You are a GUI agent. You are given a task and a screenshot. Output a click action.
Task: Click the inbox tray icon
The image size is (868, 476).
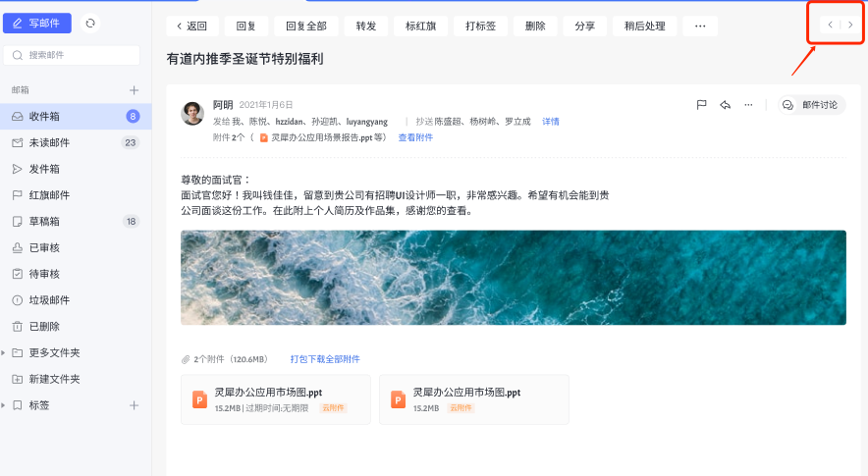pyautogui.click(x=18, y=116)
